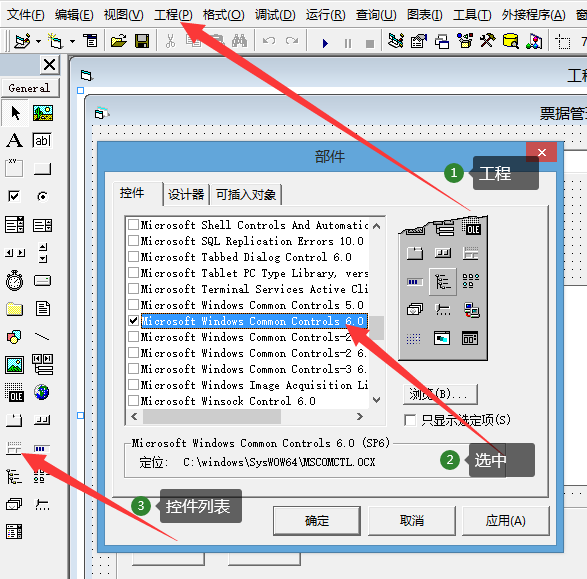Click the Save Project toolbar icon
This screenshot has height=579, width=587.
coord(142,41)
